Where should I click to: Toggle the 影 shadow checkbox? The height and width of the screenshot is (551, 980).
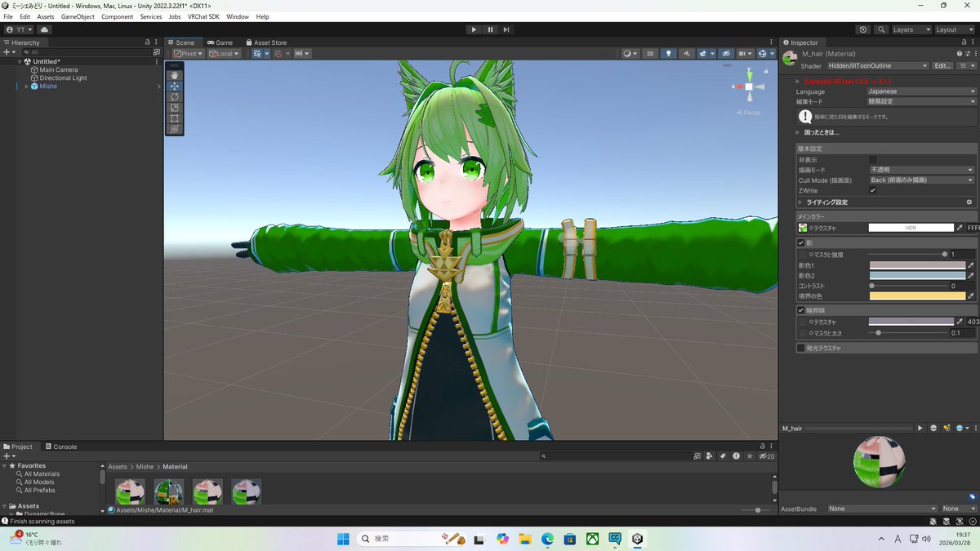click(x=801, y=243)
